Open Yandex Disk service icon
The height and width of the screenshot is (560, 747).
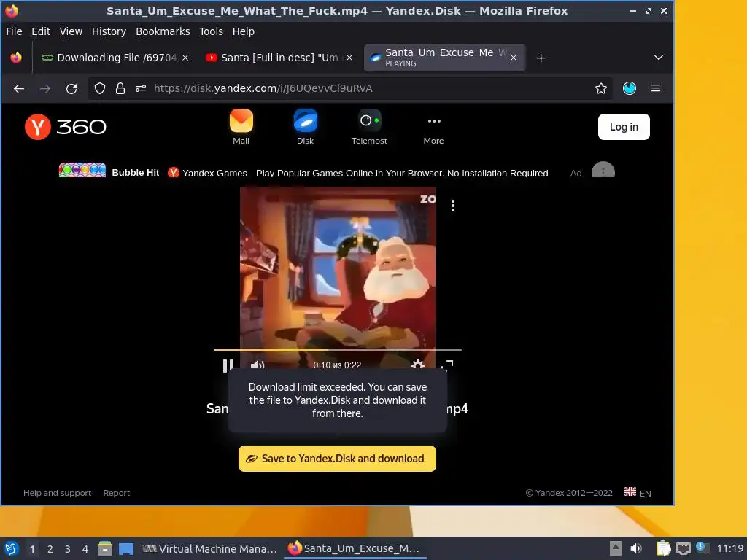pyautogui.click(x=306, y=127)
